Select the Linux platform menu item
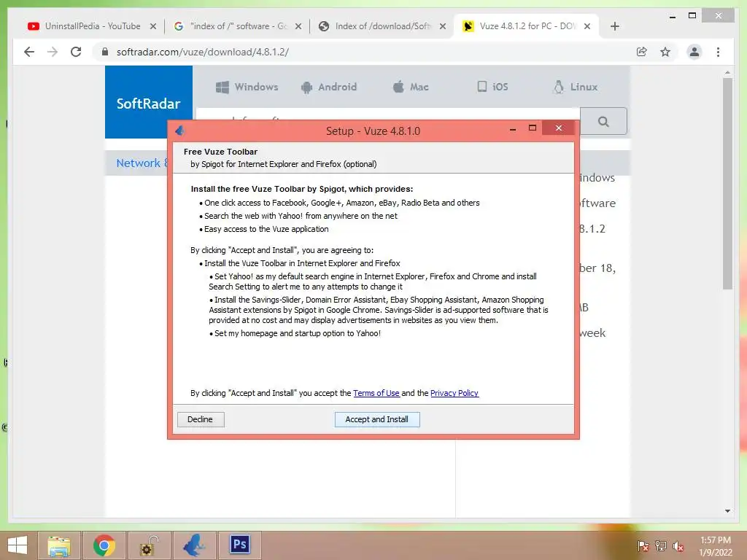Viewport: 747px width, 560px height. pos(575,87)
